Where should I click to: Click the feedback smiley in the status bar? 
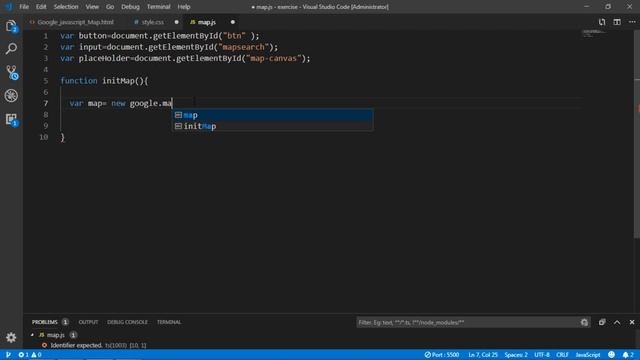pos(611,355)
